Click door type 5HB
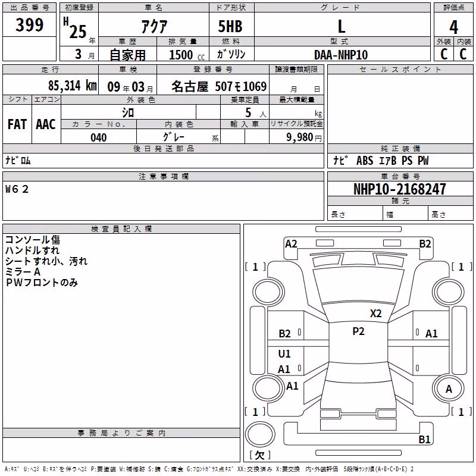476x476 pixels. coord(230,26)
